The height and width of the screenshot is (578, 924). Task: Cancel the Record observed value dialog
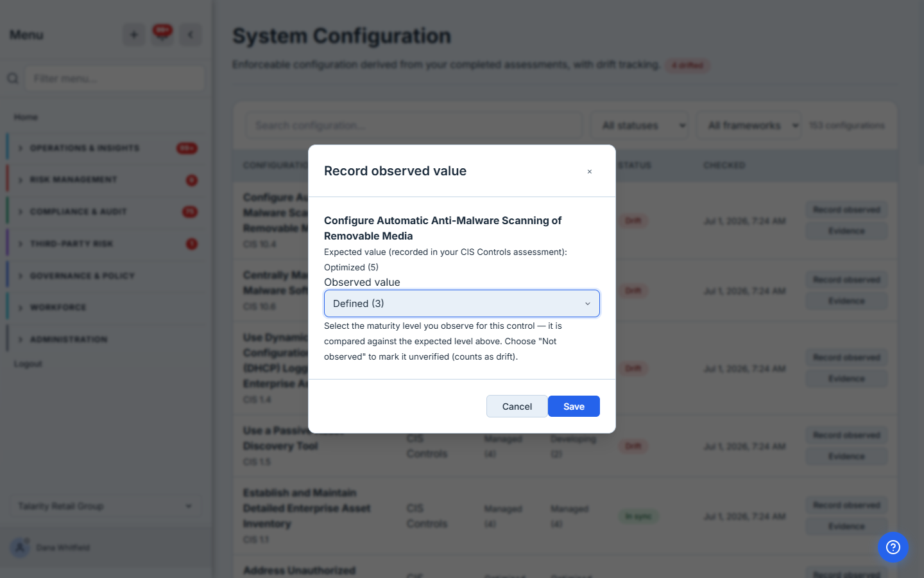pyautogui.click(x=517, y=407)
